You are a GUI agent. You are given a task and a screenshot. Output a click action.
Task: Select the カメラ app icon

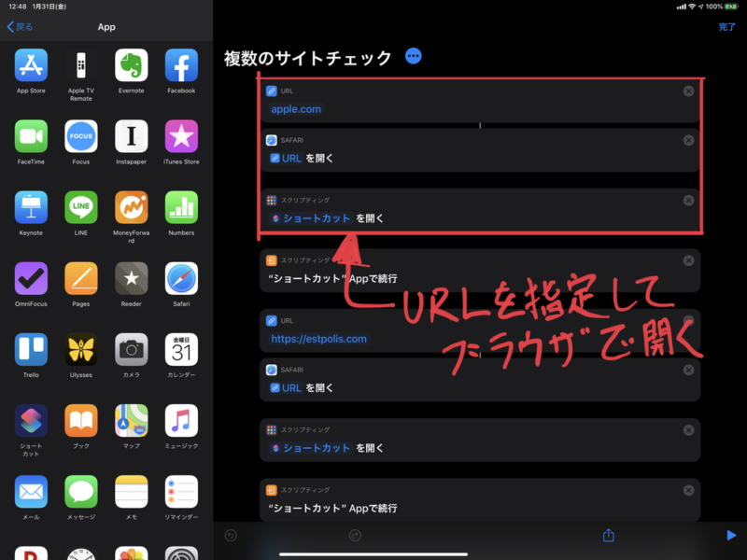coord(131,349)
